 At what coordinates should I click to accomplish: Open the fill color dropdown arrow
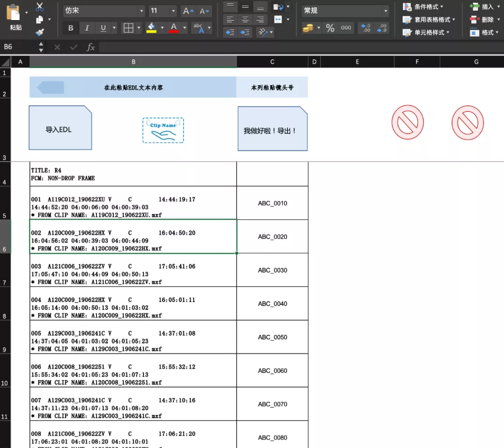coord(162,28)
